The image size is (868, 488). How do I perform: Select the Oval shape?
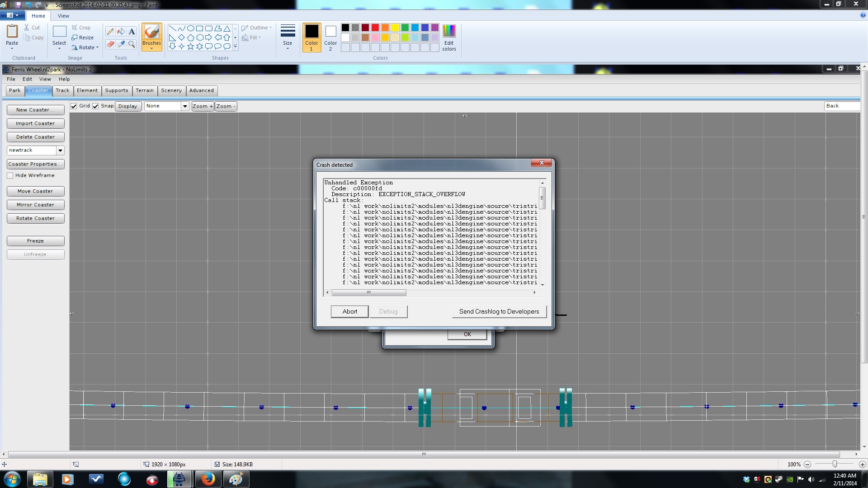pos(190,28)
